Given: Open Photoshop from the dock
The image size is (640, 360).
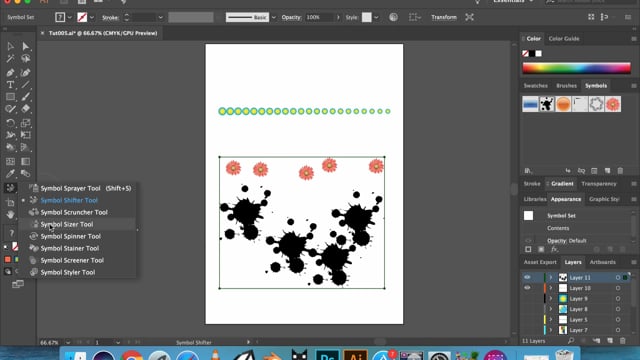Looking at the screenshot, I should [x=327, y=354].
